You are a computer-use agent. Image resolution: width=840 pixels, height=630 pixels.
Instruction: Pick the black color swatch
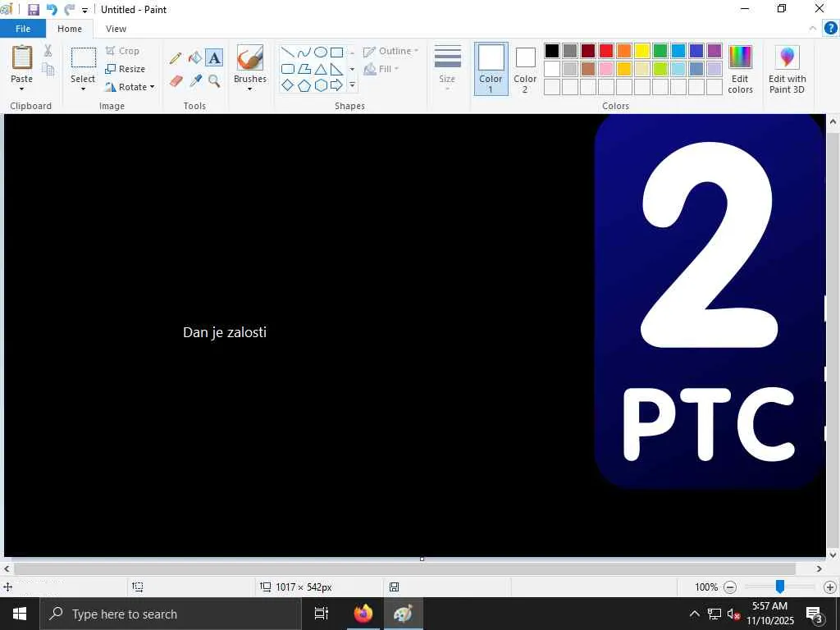(552, 51)
